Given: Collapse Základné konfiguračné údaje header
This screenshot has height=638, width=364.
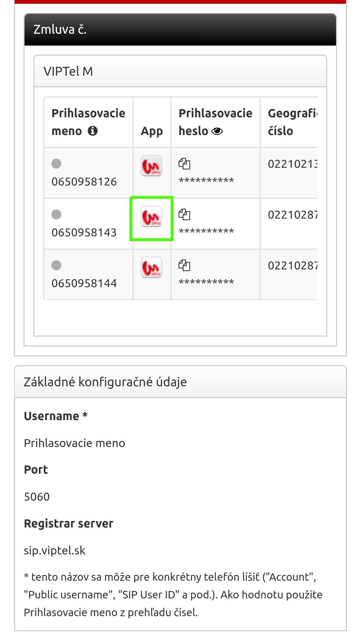Looking at the screenshot, I should click(x=180, y=382).
